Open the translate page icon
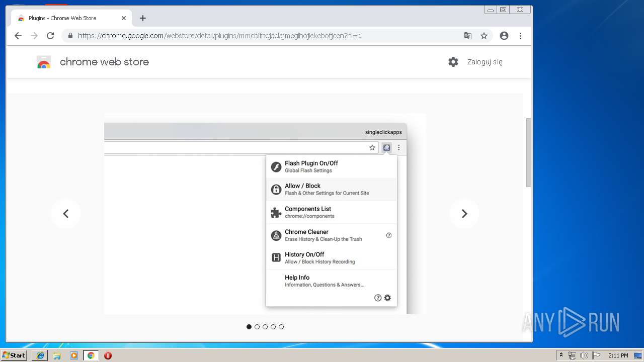 click(468, 36)
